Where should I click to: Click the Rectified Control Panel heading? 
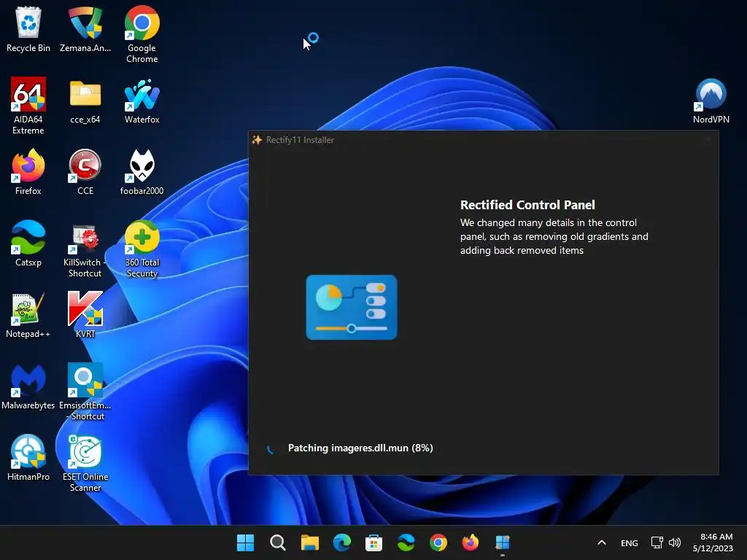point(527,205)
